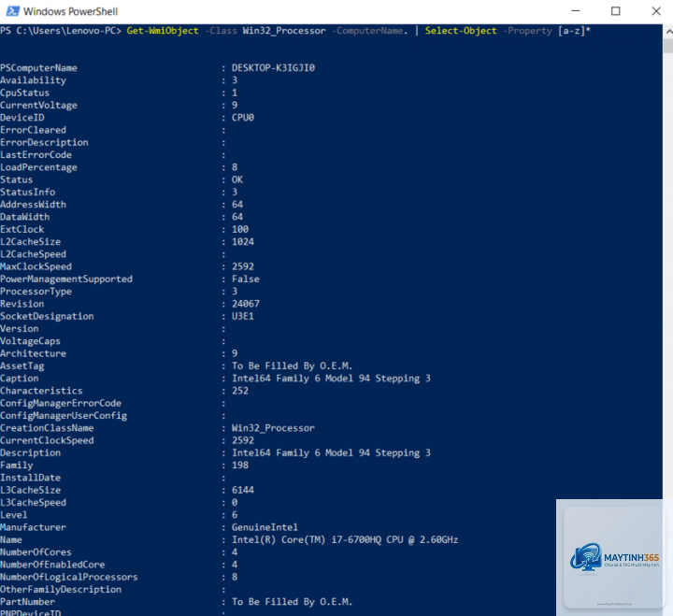Maximize the Windows PowerShell window
673x616 pixels.
[x=615, y=11]
